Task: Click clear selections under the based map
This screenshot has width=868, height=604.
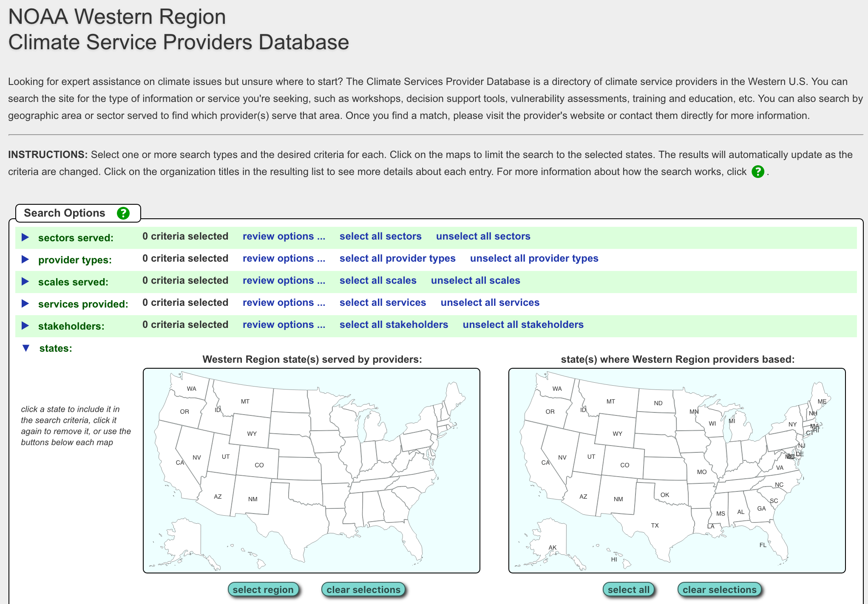Action: (x=720, y=590)
